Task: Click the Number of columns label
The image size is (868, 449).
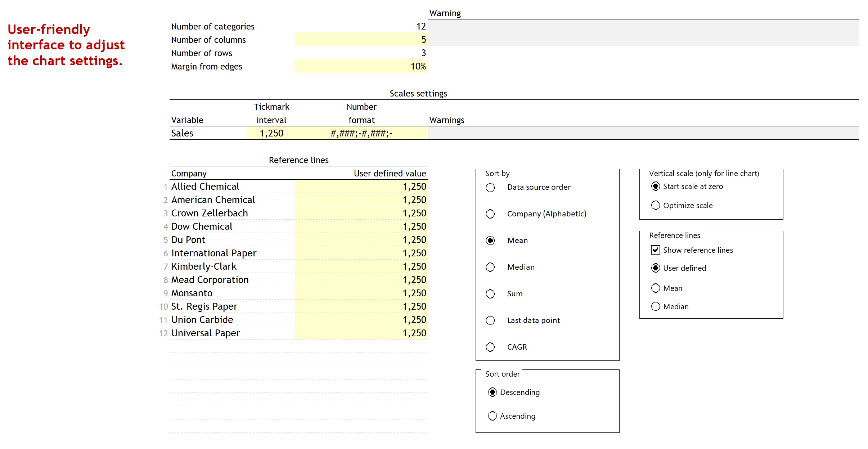Action: pyautogui.click(x=208, y=40)
